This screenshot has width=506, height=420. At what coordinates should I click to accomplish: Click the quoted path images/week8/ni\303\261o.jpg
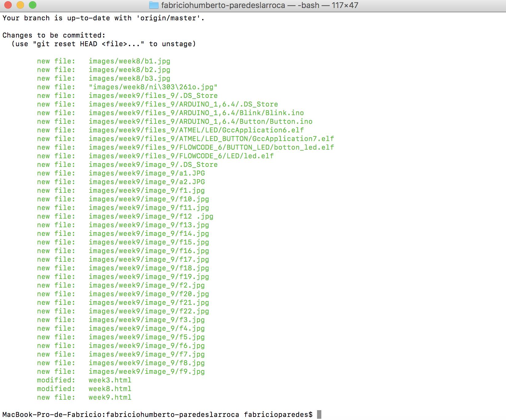[x=153, y=87]
